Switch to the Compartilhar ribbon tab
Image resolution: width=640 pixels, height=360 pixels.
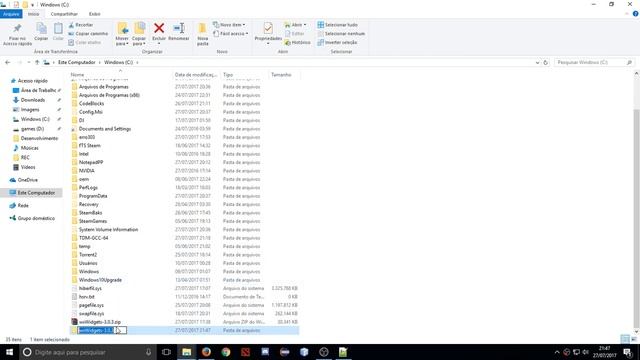tap(64, 14)
